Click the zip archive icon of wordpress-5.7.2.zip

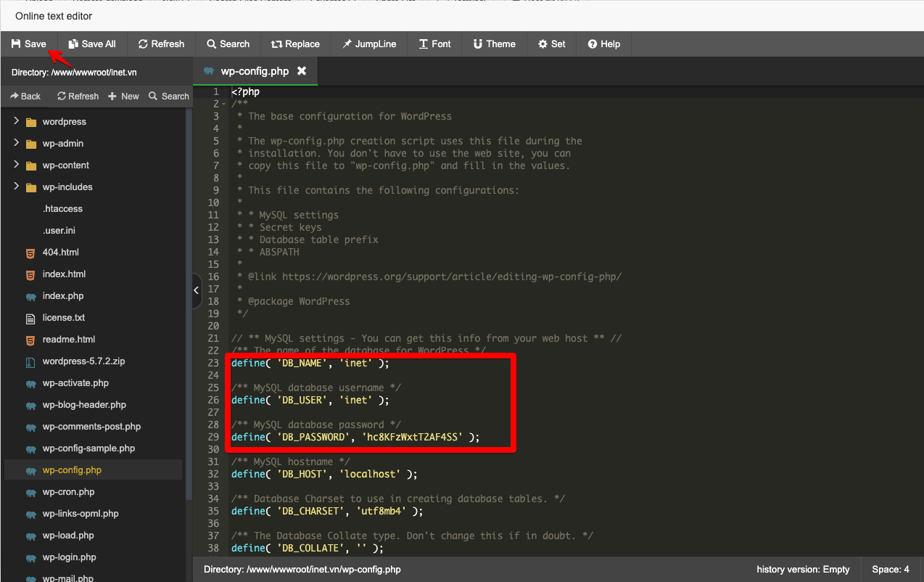(x=30, y=361)
